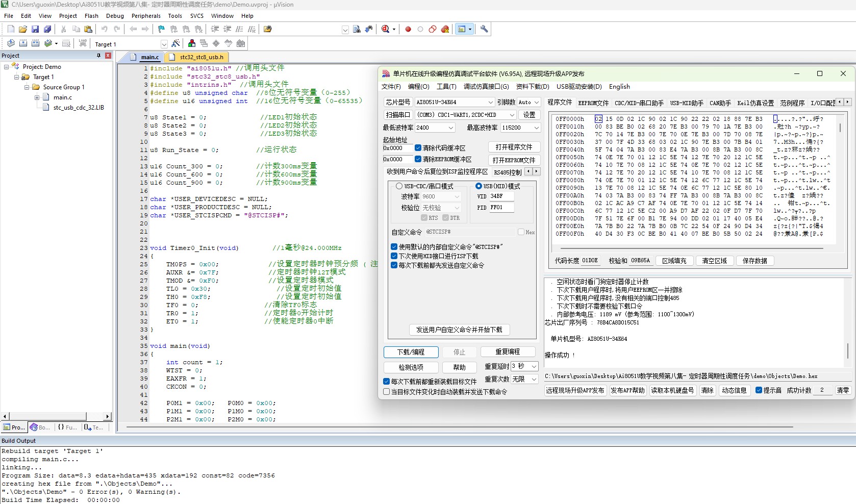Indent selected lines using toolbar icon
Screen dimensions: 856x504
pos(215,29)
